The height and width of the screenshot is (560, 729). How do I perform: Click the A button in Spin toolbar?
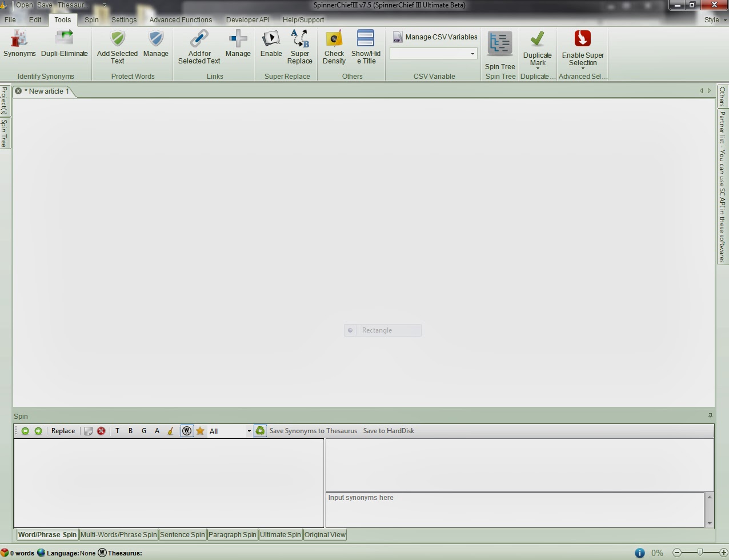pos(157,431)
